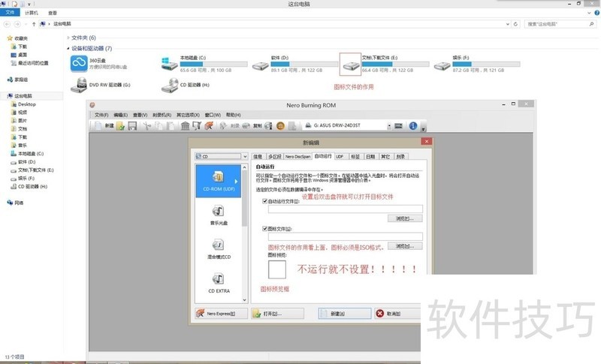Open Nero 其它选项 menu
Screen dimensions: 601x364
point(188,115)
